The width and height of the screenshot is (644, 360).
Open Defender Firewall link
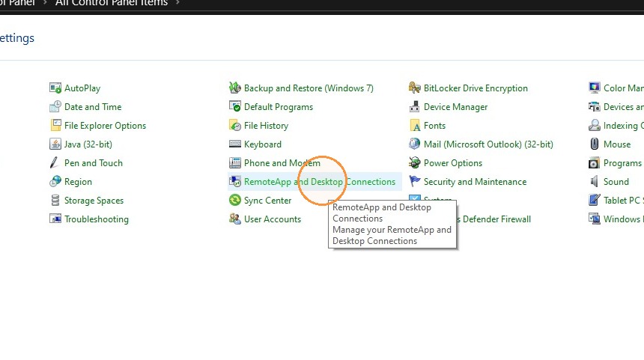point(494,219)
